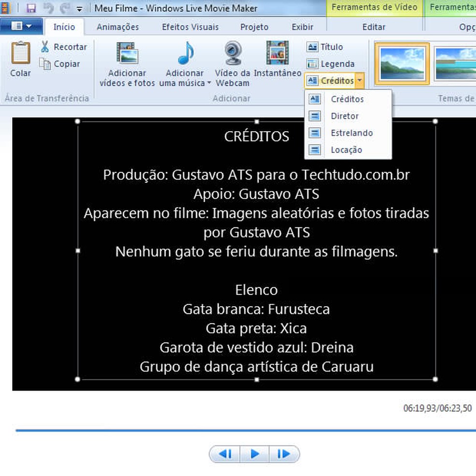Insert a Título
This screenshot has height=476, width=476.
coord(325,47)
